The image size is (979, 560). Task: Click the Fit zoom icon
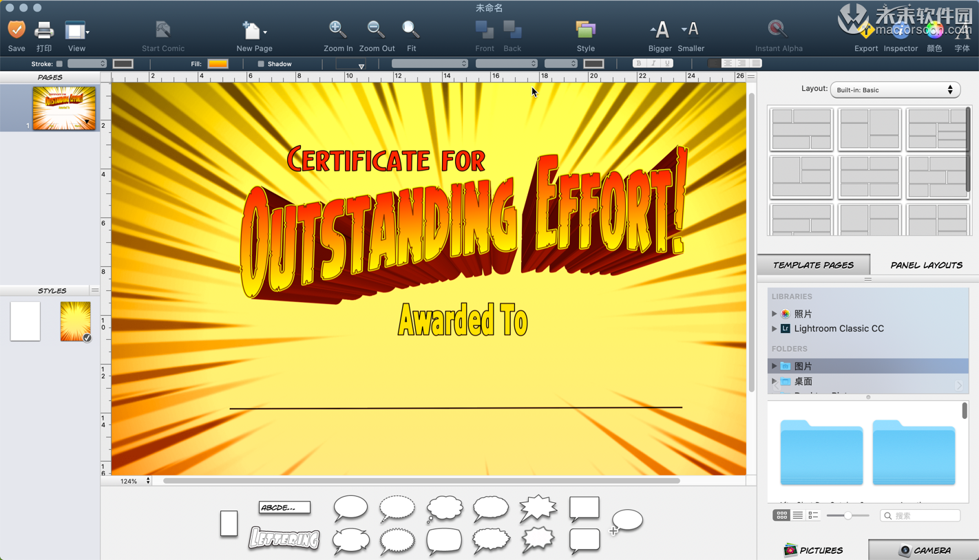411,29
